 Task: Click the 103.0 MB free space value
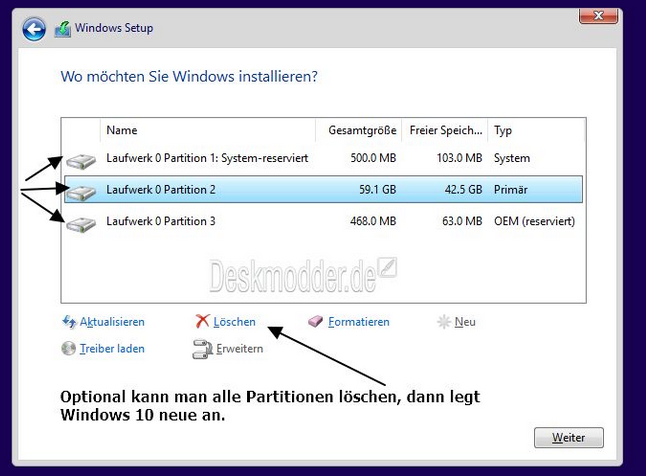pos(459,158)
